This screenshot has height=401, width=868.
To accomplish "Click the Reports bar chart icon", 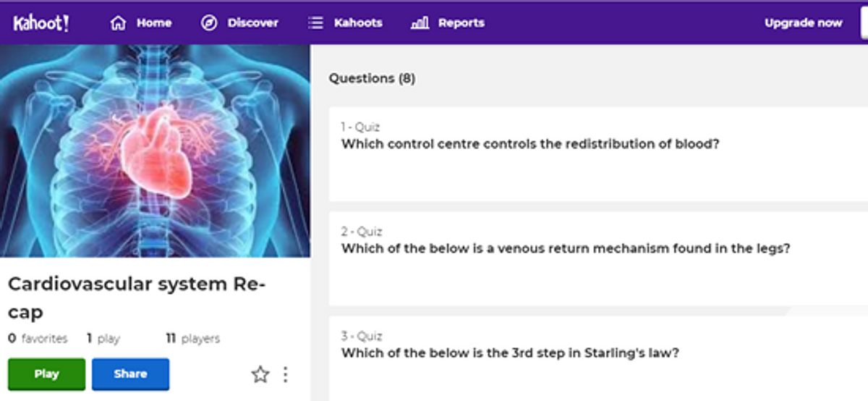I will click(x=420, y=23).
